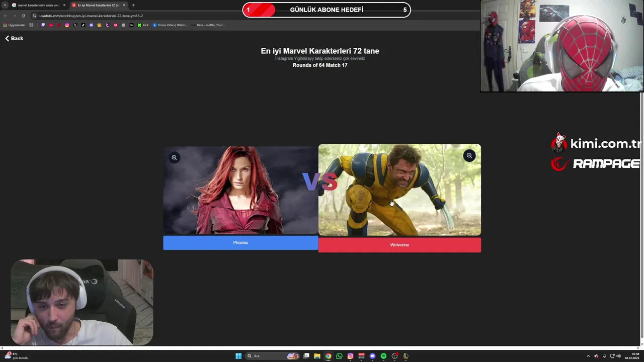This screenshot has height=362, width=644.
Task: Open League of Legends from the taskbar
Action: 406,356
